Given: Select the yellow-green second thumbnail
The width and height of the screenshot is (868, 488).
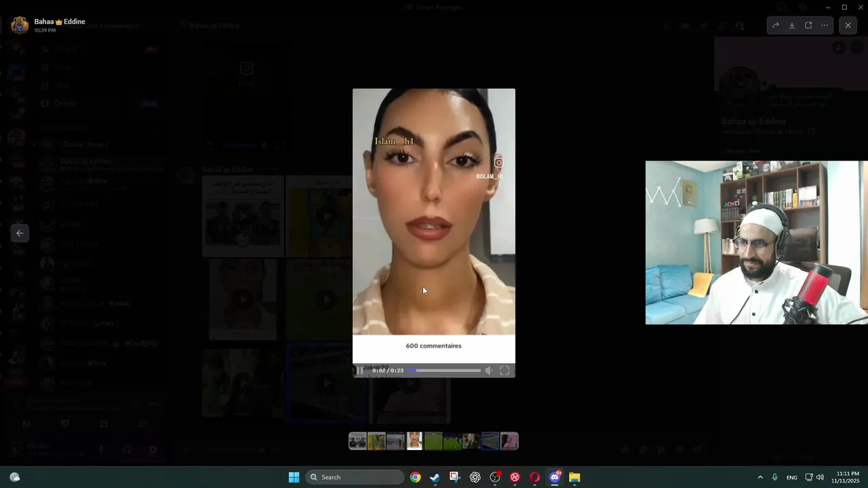Looking at the screenshot, I should [x=376, y=441].
